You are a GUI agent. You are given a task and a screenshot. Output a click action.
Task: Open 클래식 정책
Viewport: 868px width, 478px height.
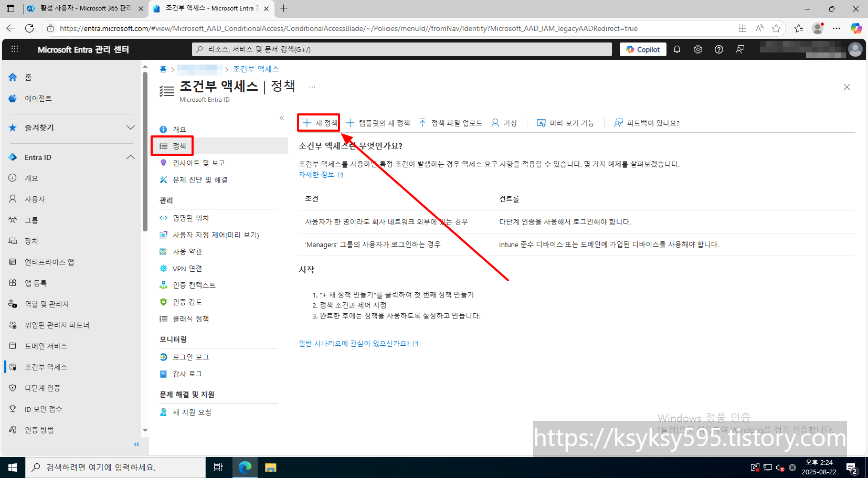pyautogui.click(x=190, y=318)
